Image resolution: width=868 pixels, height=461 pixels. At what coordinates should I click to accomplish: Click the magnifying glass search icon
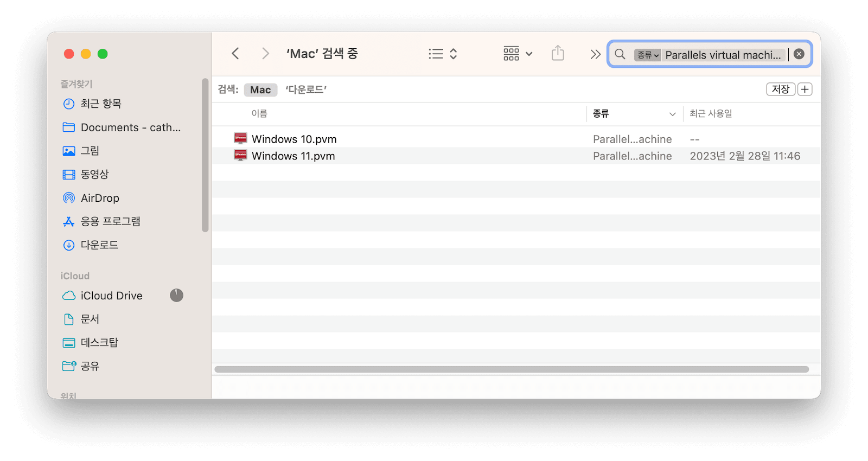click(620, 54)
